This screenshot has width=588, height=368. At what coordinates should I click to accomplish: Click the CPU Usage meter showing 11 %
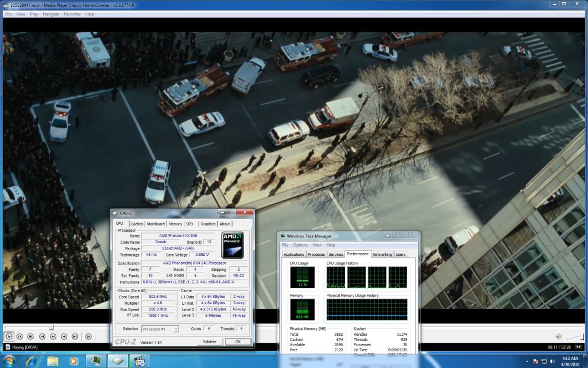point(302,277)
